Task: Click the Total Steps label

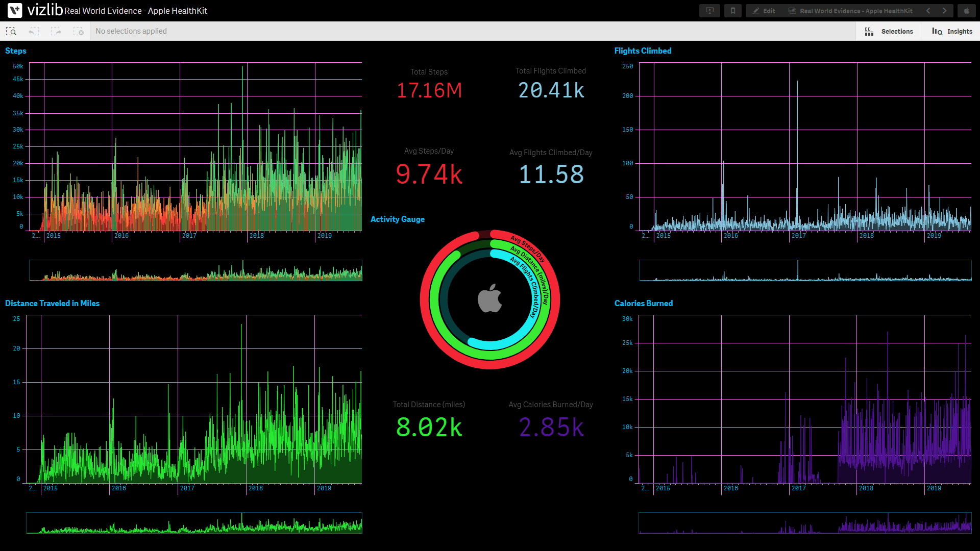Action: [429, 72]
